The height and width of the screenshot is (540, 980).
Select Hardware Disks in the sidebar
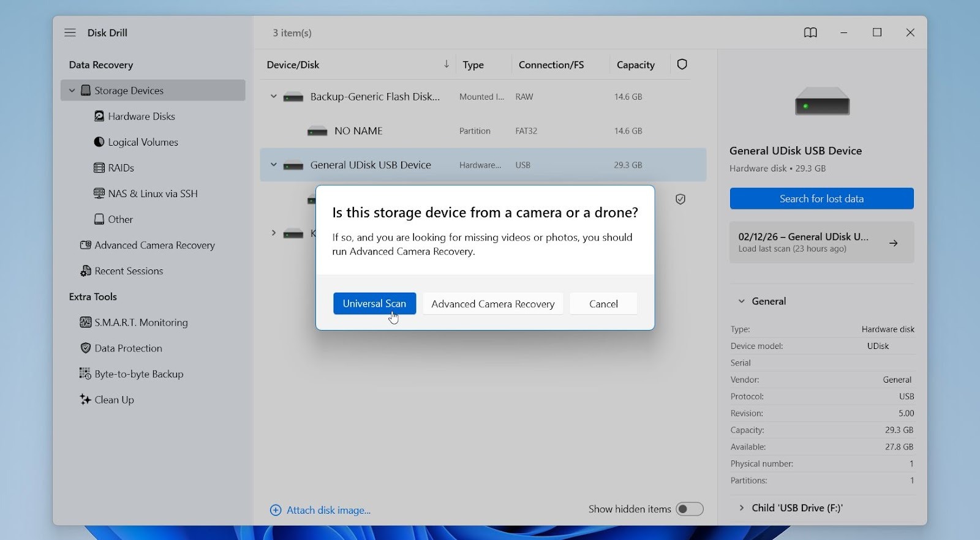tap(141, 116)
